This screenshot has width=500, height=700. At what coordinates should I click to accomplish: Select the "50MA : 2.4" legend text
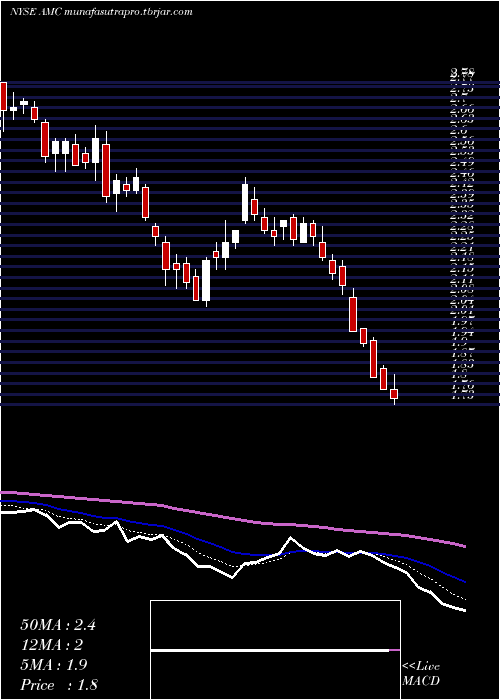click(x=58, y=625)
